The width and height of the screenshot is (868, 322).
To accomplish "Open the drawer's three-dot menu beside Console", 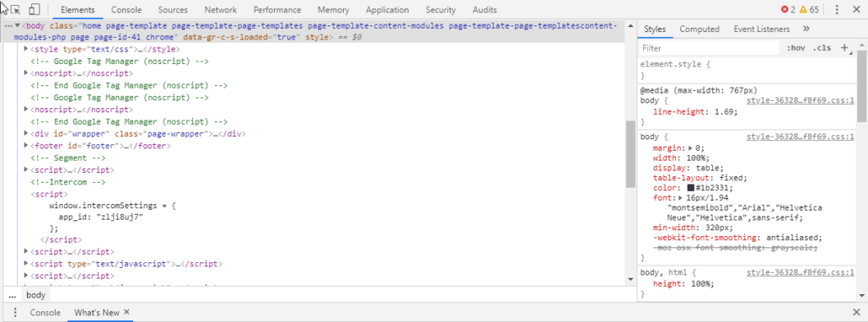I will click(15, 313).
